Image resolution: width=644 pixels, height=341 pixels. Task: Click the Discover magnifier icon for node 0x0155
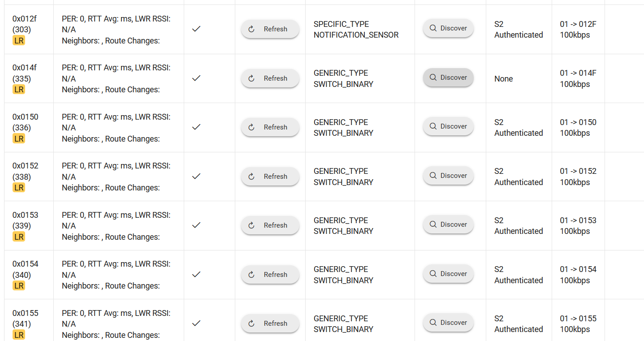tap(433, 322)
